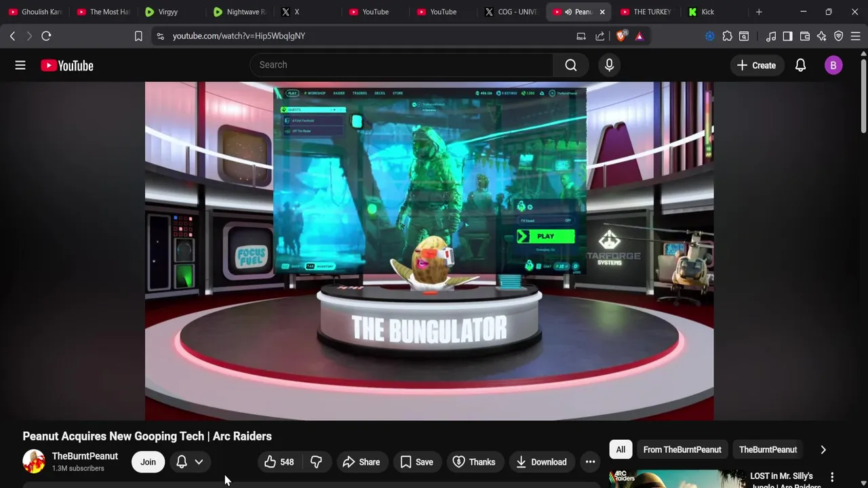Open the browser extensions puzzle icon

(x=727, y=36)
